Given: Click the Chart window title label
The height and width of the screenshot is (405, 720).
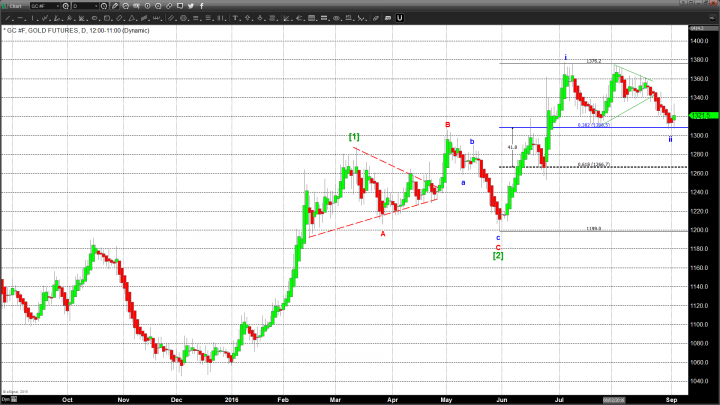Looking at the screenshot, I should pyautogui.click(x=16, y=6).
